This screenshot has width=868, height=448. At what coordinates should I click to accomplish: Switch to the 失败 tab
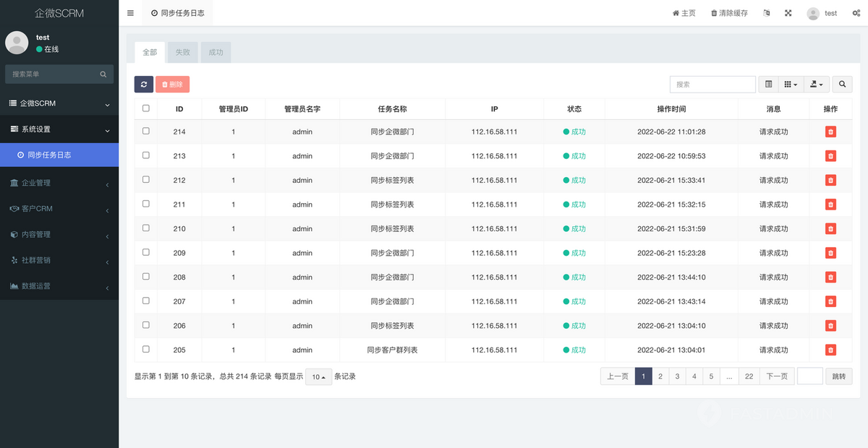[x=182, y=51]
